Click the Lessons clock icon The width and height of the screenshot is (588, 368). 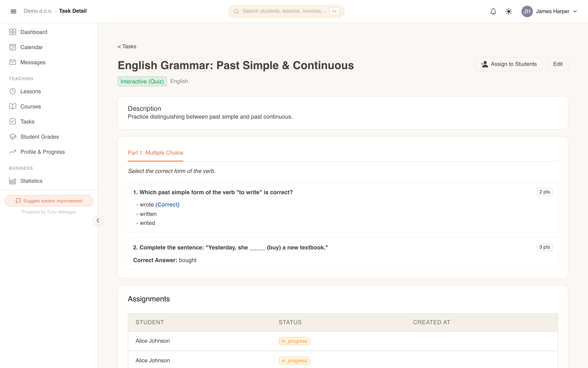click(13, 91)
